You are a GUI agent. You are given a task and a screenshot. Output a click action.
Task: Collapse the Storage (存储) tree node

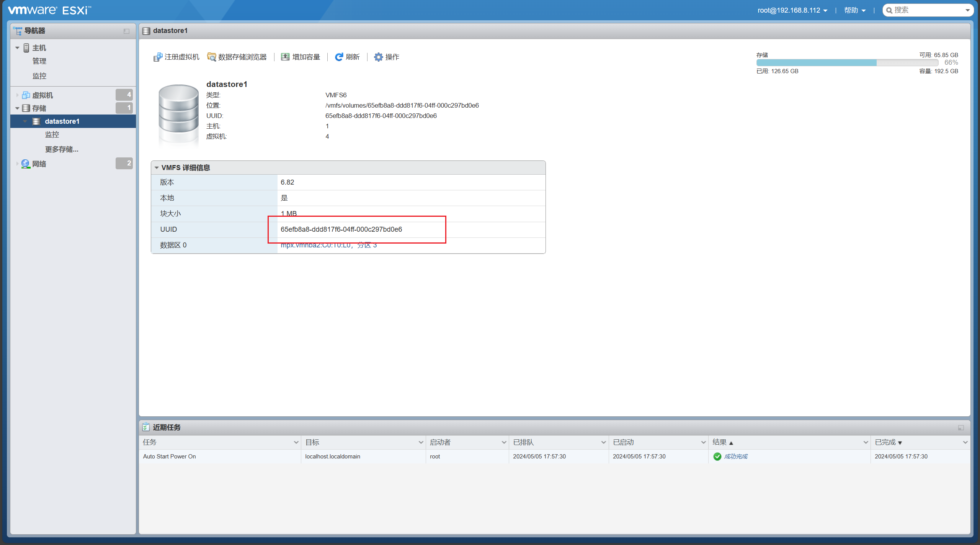click(17, 108)
